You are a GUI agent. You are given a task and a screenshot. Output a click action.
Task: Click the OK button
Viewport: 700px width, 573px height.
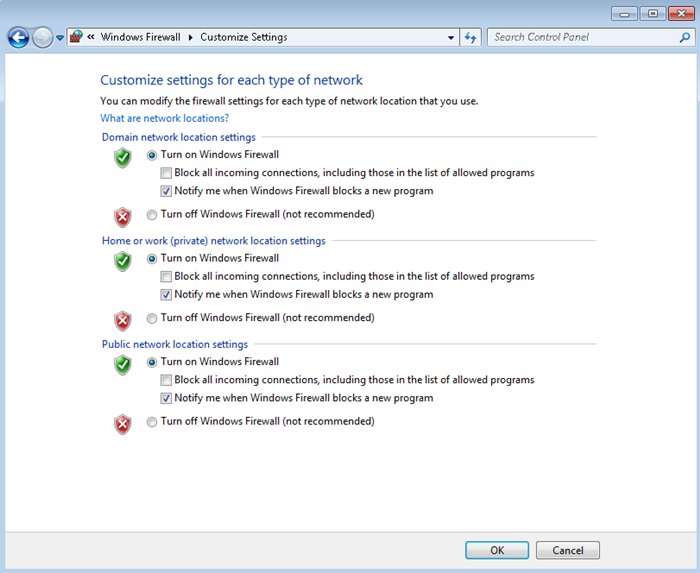[x=497, y=550]
